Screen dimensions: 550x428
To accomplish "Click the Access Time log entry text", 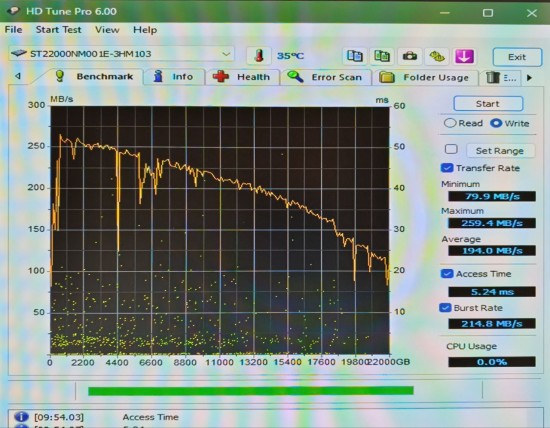I will (x=150, y=417).
